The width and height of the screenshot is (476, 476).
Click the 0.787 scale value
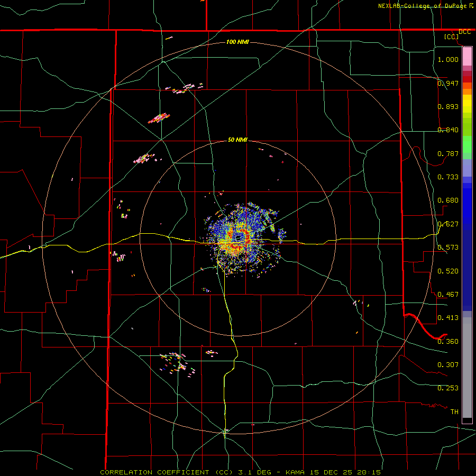click(448, 153)
